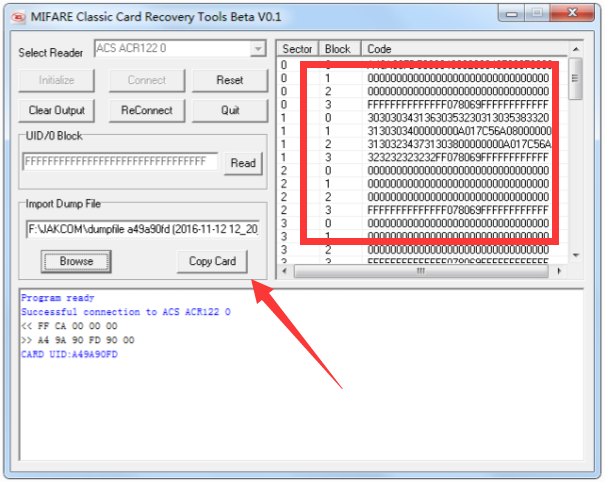Click the horizontal scroll right arrow
The image size is (605, 482).
tap(559, 271)
